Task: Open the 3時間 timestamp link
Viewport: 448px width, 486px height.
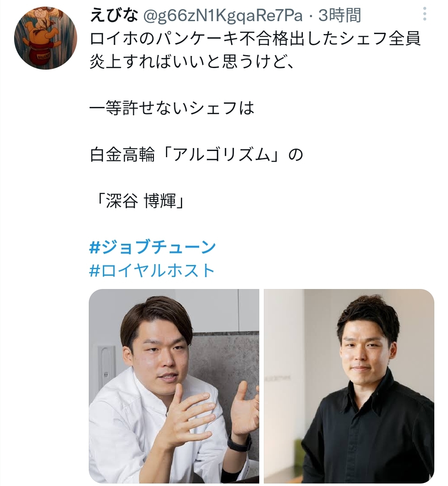Action: (340, 15)
